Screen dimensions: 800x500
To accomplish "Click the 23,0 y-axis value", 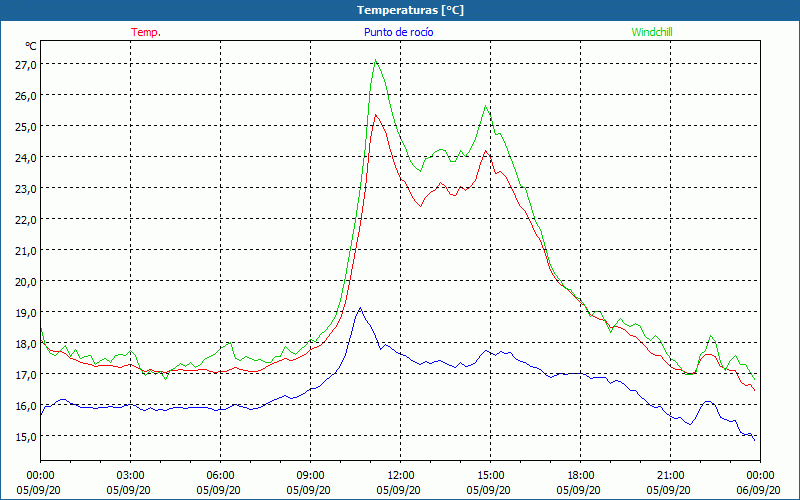I will pos(25,188).
